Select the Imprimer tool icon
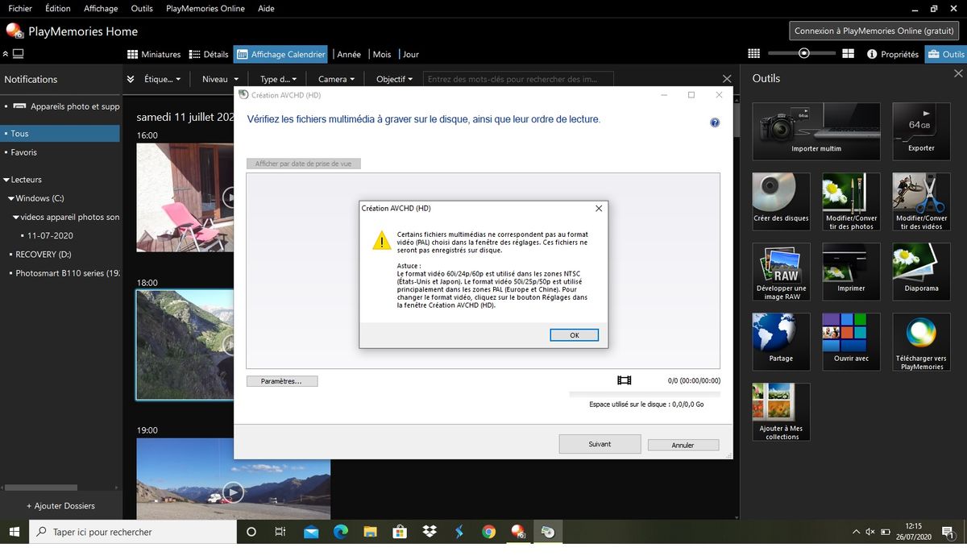 click(x=851, y=272)
